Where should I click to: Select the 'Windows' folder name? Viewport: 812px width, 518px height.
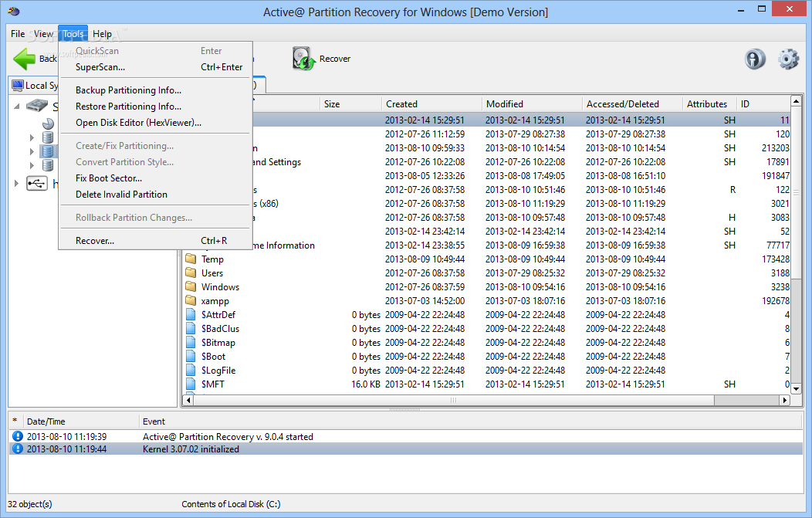tap(220, 287)
